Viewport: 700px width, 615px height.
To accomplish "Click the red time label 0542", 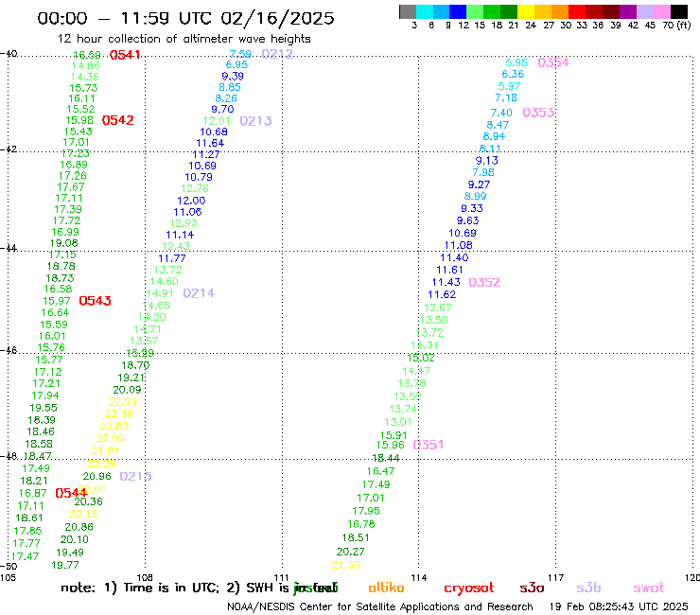I will [x=118, y=120].
